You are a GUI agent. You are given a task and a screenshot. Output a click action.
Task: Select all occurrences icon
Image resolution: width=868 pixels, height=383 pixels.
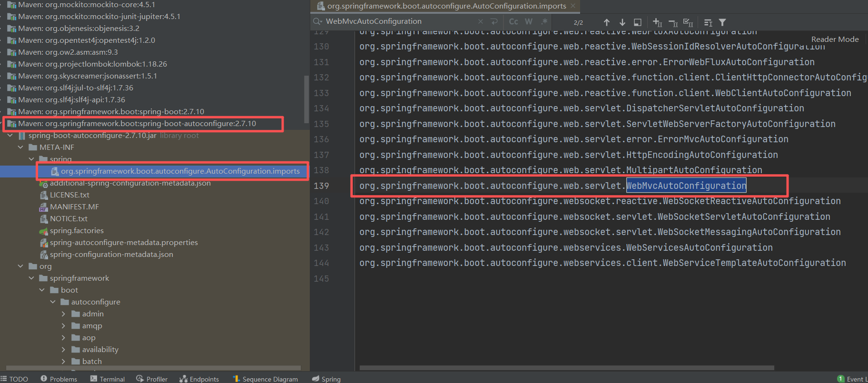pyautogui.click(x=688, y=22)
